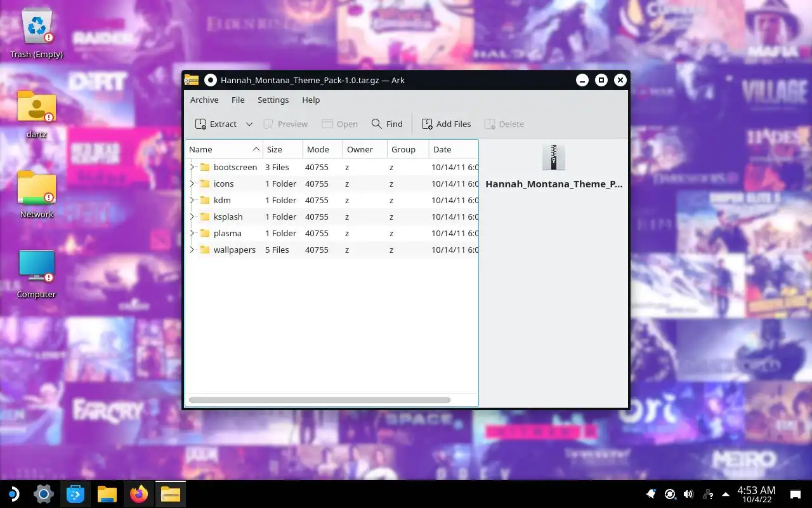Sort by the Mode column header

coord(323,149)
